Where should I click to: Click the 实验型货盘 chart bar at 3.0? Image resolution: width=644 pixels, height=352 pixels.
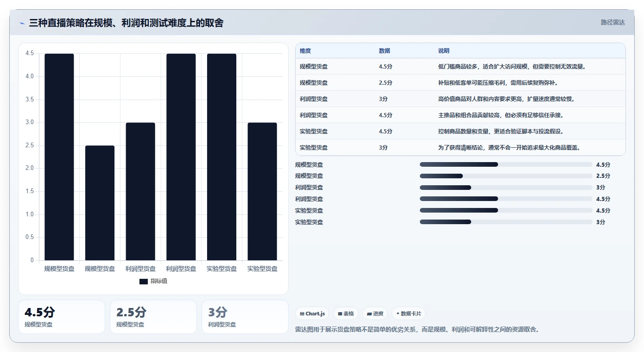coord(262,191)
